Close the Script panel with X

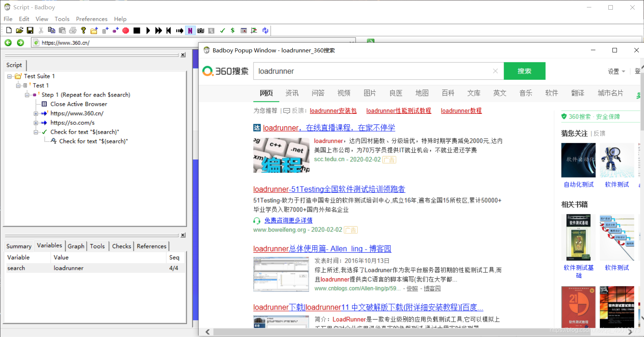click(183, 55)
